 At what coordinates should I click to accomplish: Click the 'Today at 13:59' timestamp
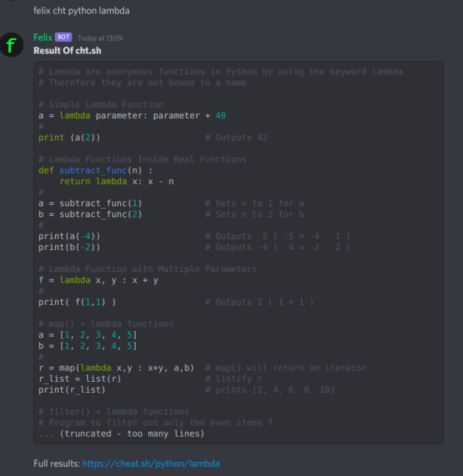100,38
